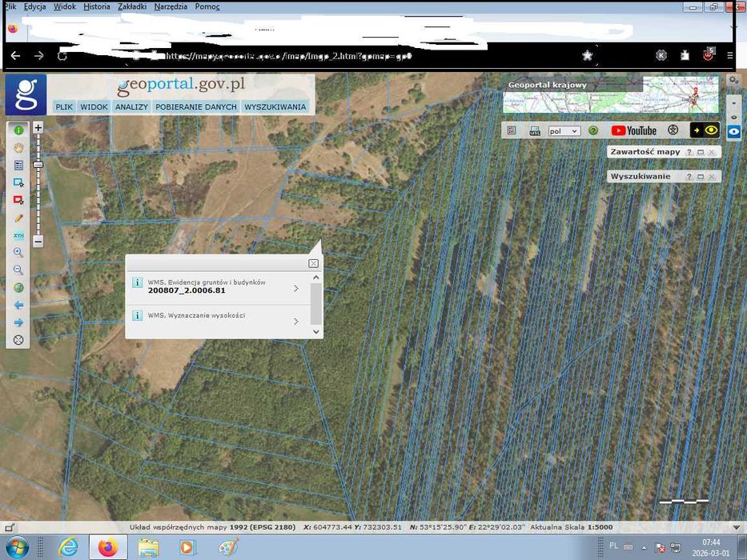The width and height of the screenshot is (747, 560).
Task: Click info icon beside Wyznaczanie wysokości
Action: click(x=137, y=315)
